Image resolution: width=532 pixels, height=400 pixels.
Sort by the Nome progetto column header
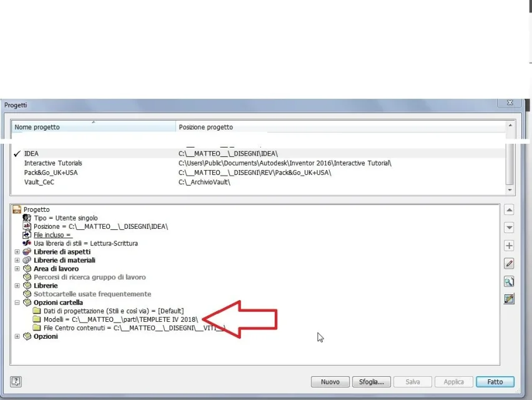93,127
